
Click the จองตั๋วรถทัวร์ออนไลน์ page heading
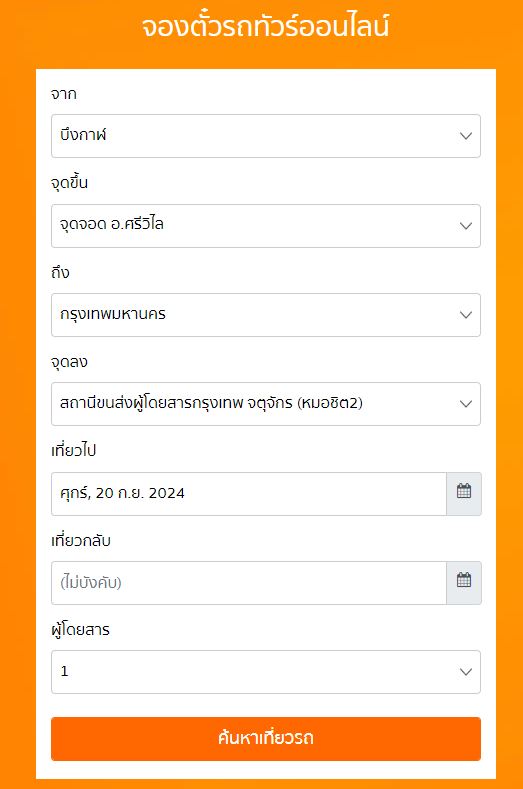click(265, 26)
